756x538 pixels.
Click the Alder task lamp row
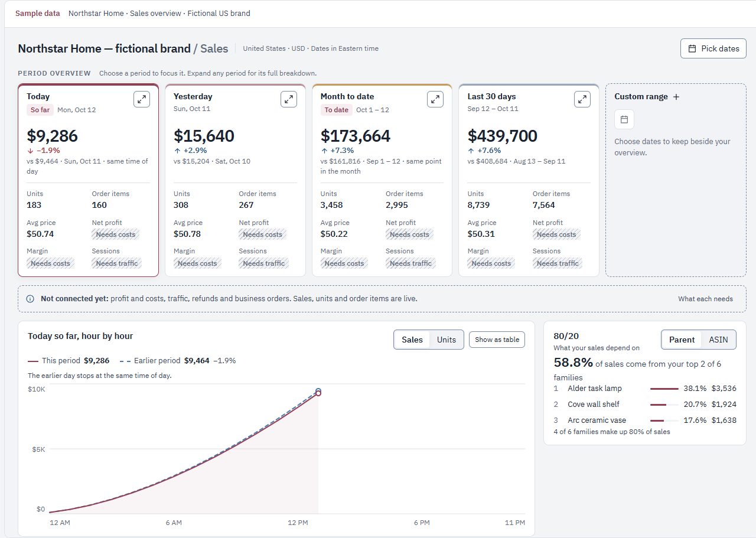[645, 389]
